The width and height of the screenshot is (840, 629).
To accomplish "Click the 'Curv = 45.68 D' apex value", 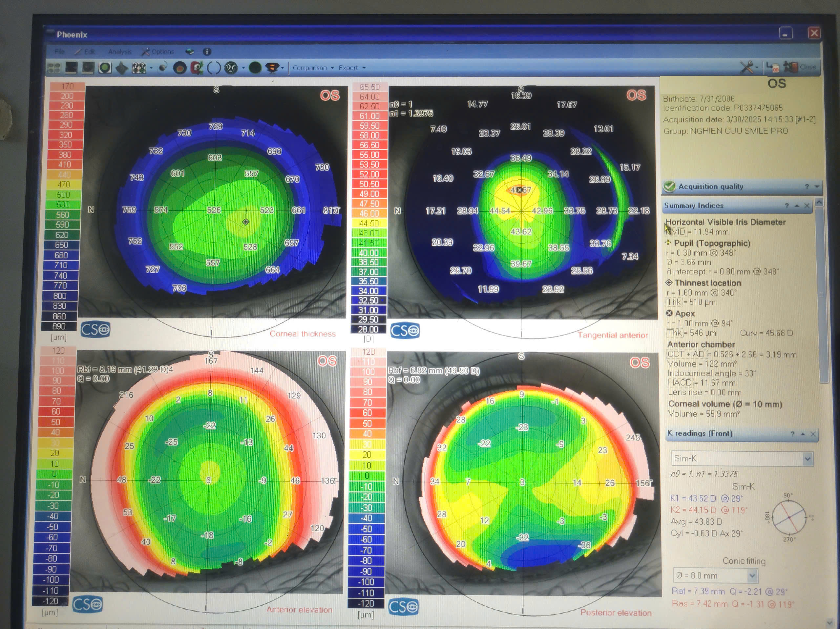I will click(x=766, y=333).
